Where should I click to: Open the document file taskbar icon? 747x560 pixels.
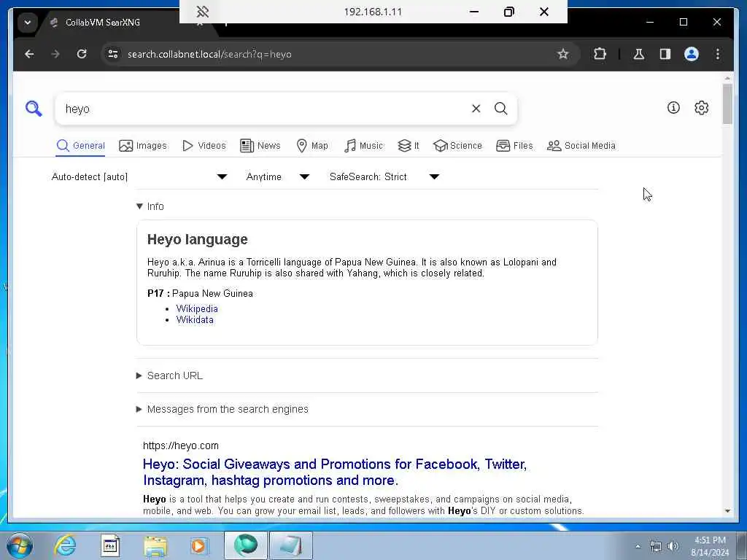(x=110, y=545)
